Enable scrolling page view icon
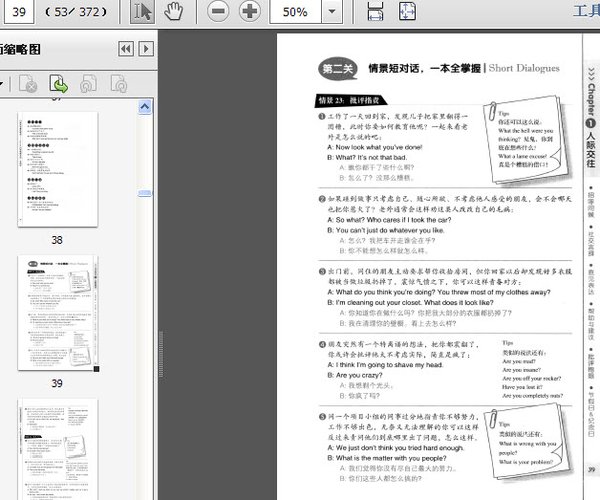The width and height of the screenshot is (600, 500). pyautogui.click(x=375, y=12)
